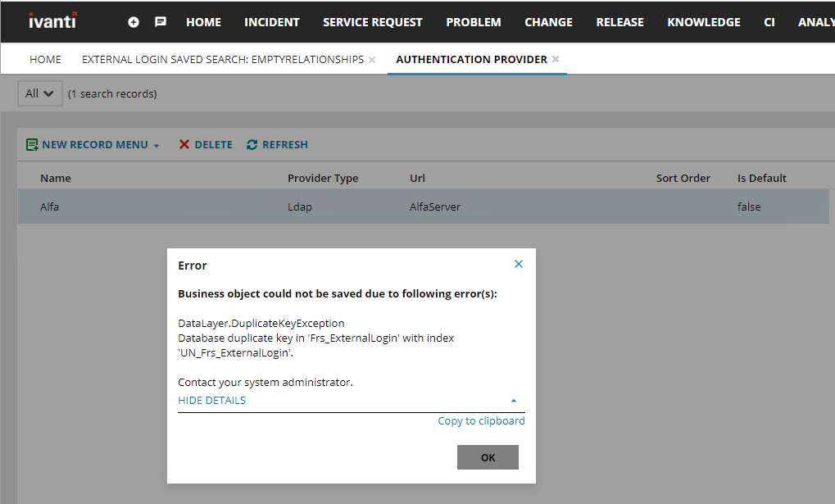This screenshot has height=504, width=835.
Task: Click the plus add icon in top bar
Action: tap(134, 22)
